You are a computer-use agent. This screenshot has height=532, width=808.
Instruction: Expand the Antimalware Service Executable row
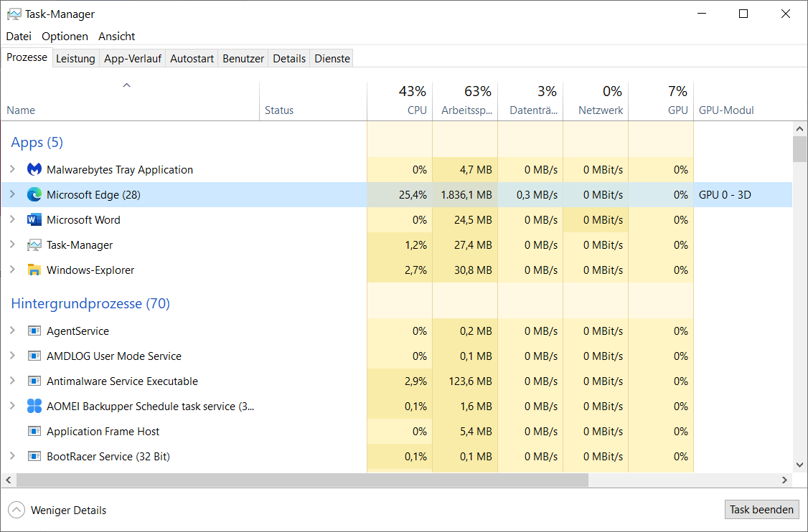click(x=12, y=381)
